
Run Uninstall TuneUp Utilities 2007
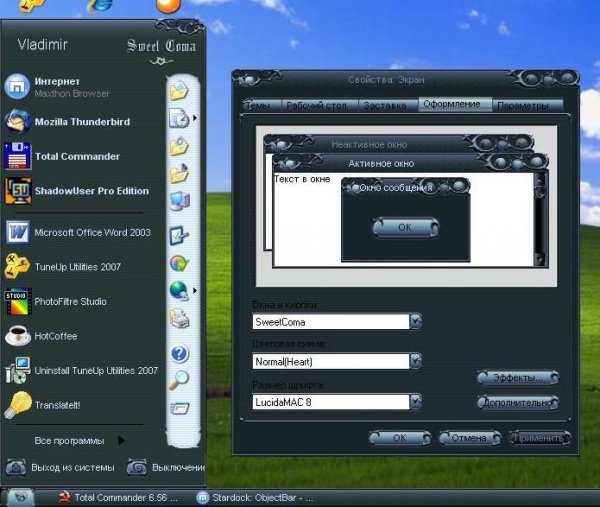pos(82,370)
